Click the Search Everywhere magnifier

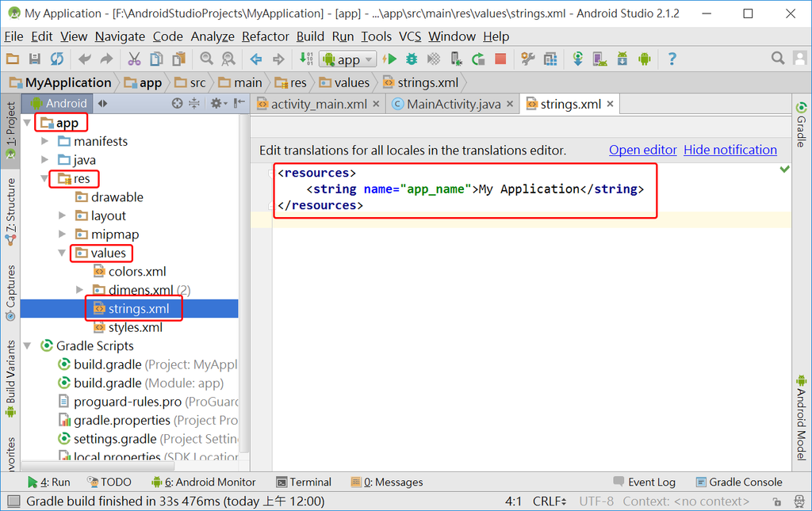click(x=778, y=58)
